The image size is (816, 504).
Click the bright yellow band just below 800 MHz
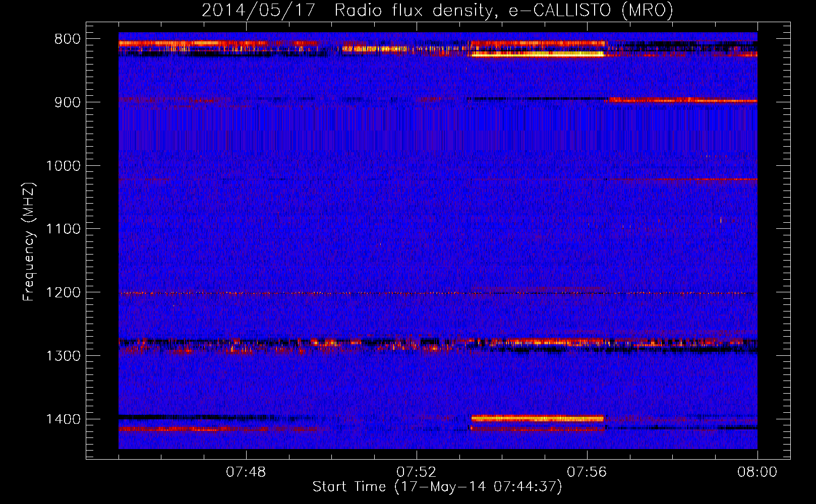click(538, 54)
